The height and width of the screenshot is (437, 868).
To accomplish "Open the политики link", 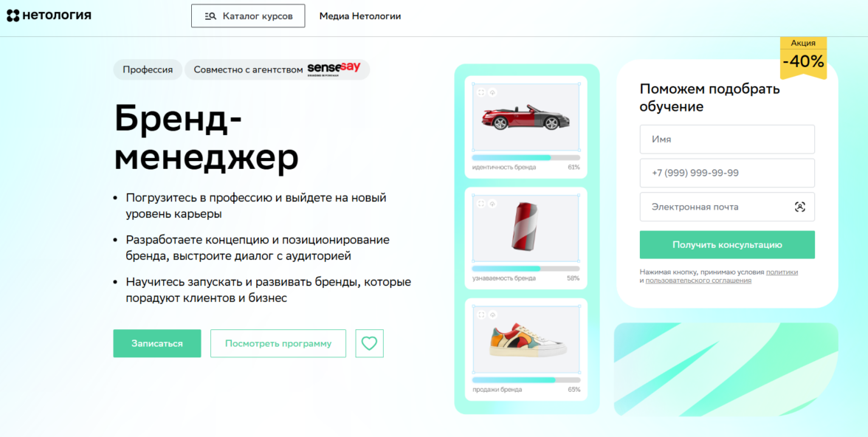I will click(x=782, y=272).
